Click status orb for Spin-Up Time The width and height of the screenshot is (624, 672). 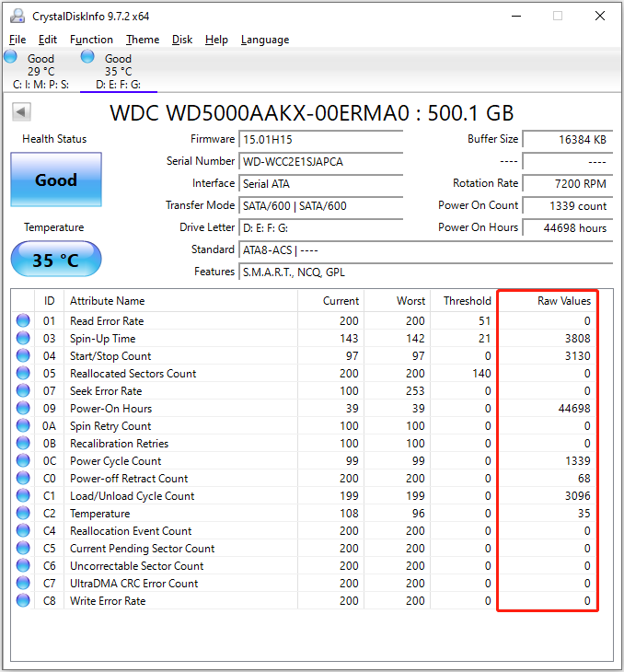coord(23,338)
